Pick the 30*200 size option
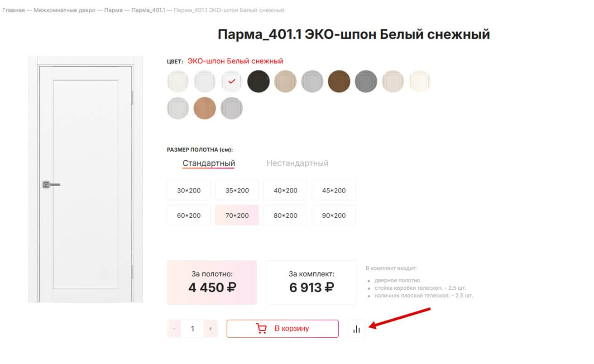This screenshot has height=364, width=594. click(189, 190)
